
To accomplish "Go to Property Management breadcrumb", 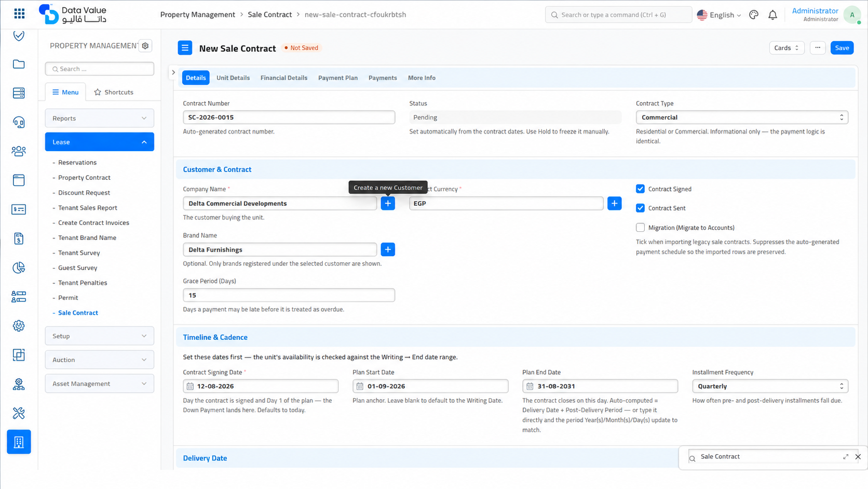I will tap(198, 15).
